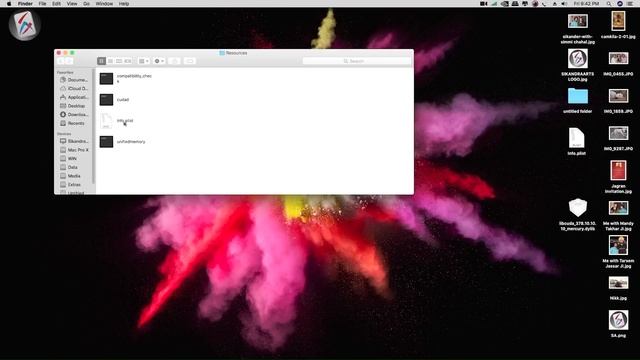The height and width of the screenshot is (360, 640).
Task: Click the Spotlight search icon in menu bar
Action: (609, 4)
